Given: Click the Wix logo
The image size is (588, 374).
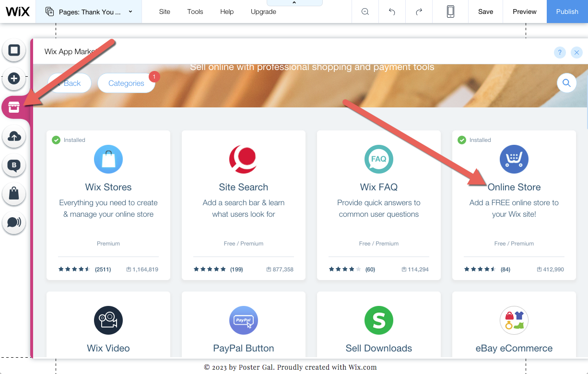Looking at the screenshot, I should [18, 12].
